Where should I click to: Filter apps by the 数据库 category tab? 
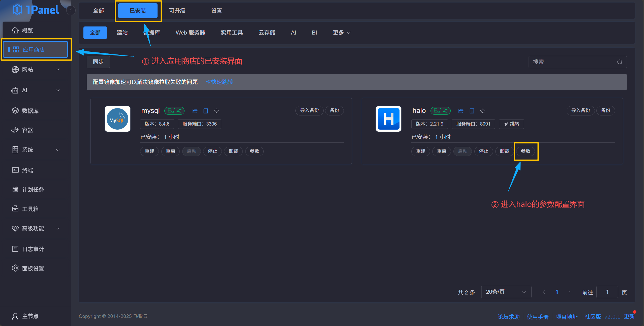point(152,33)
